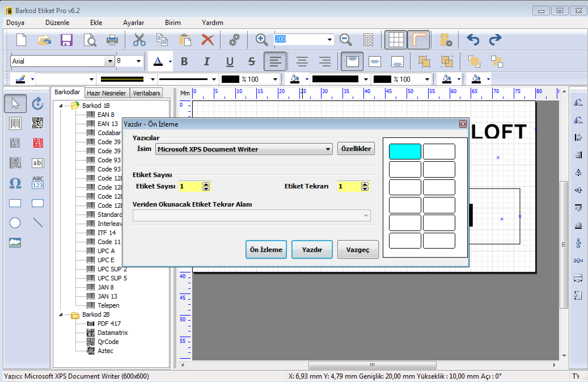Delete object with red X icon
Screen dimensions: 588x382
pyautogui.click(x=208, y=40)
